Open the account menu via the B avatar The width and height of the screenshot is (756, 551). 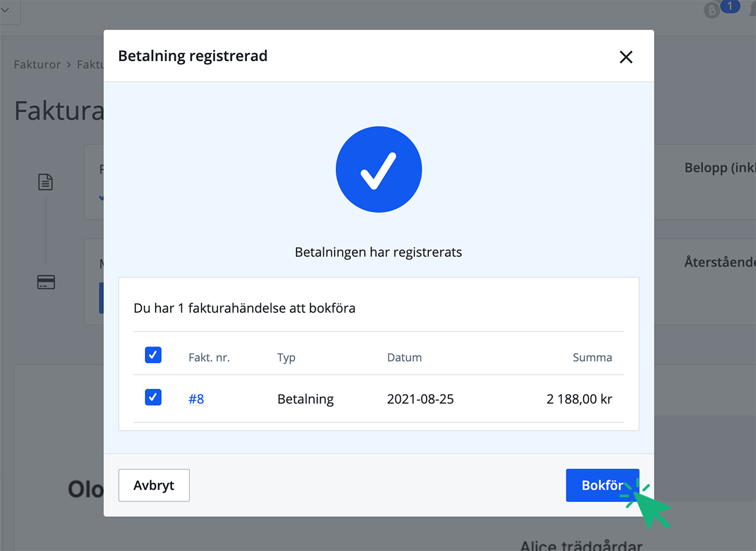(711, 10)
